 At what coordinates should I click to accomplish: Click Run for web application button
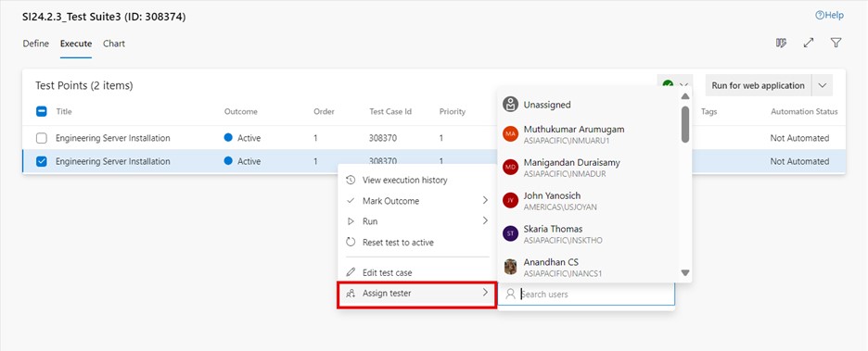coord(758,85)
